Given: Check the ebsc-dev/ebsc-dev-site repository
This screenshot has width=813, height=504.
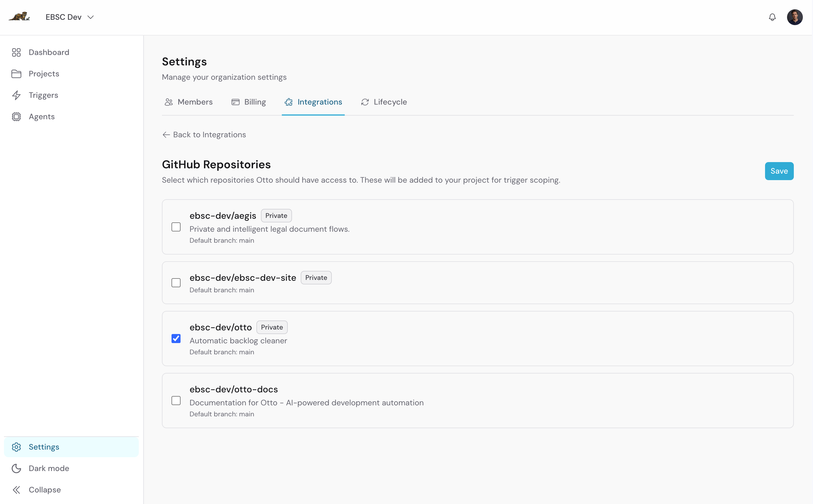Looking at the screenshot, I should point(176,283).
